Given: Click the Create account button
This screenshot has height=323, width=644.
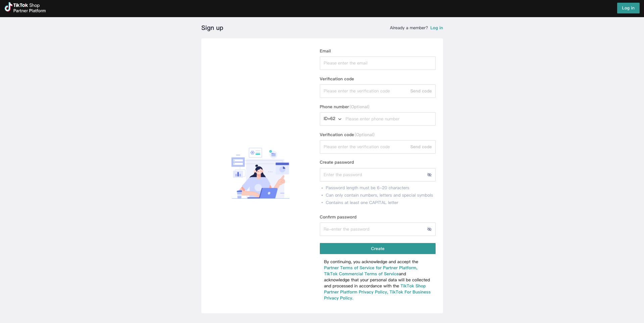Looking at the screenshot, I should pyautogui.click(x=378, y=249).
